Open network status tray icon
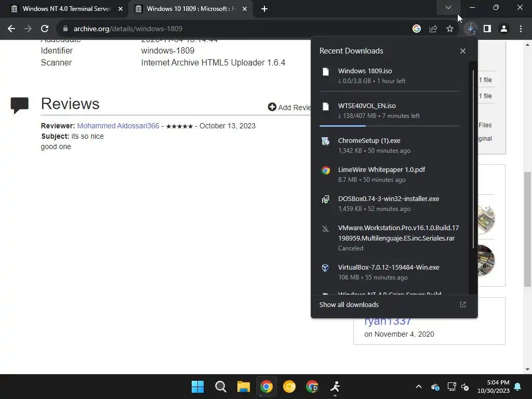 pos(451,387)
